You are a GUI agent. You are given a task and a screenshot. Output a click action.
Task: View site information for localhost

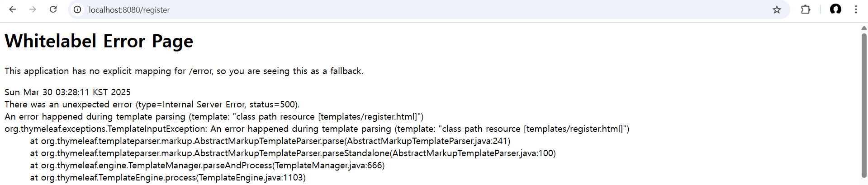click(78, 9)
